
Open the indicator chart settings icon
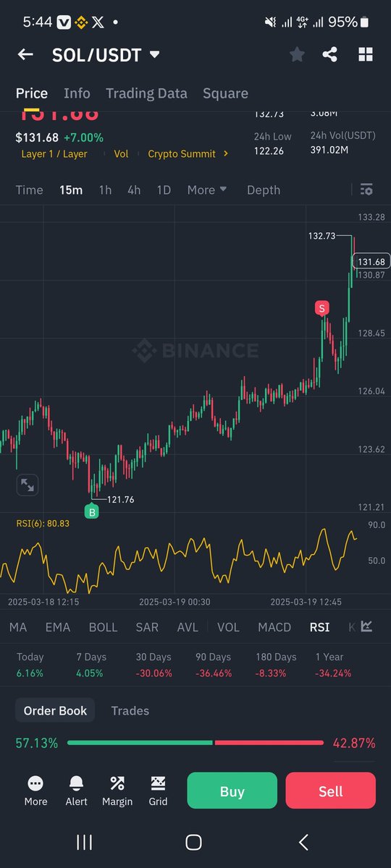click(366, 626)
